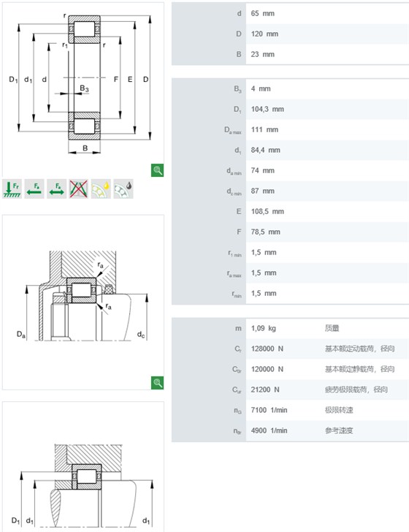Select the Cr value 128000 N
The image size is (409, 532).
267,349
